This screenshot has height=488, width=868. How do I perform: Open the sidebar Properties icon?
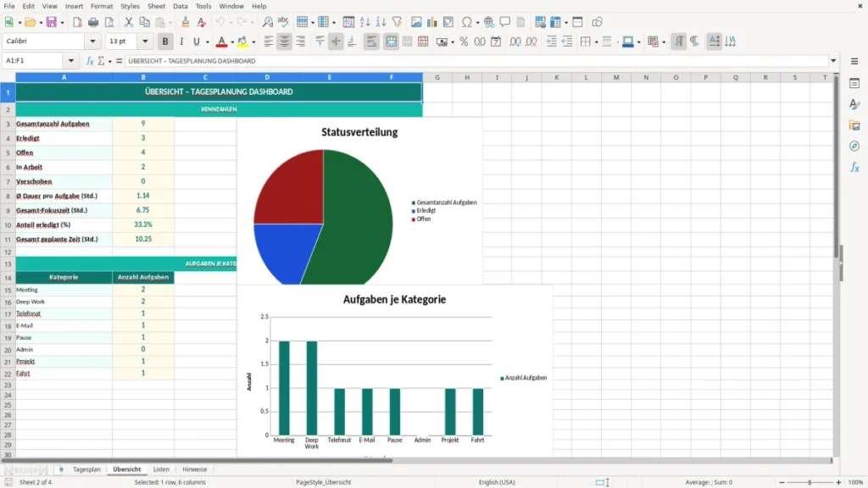coord(854,83)
